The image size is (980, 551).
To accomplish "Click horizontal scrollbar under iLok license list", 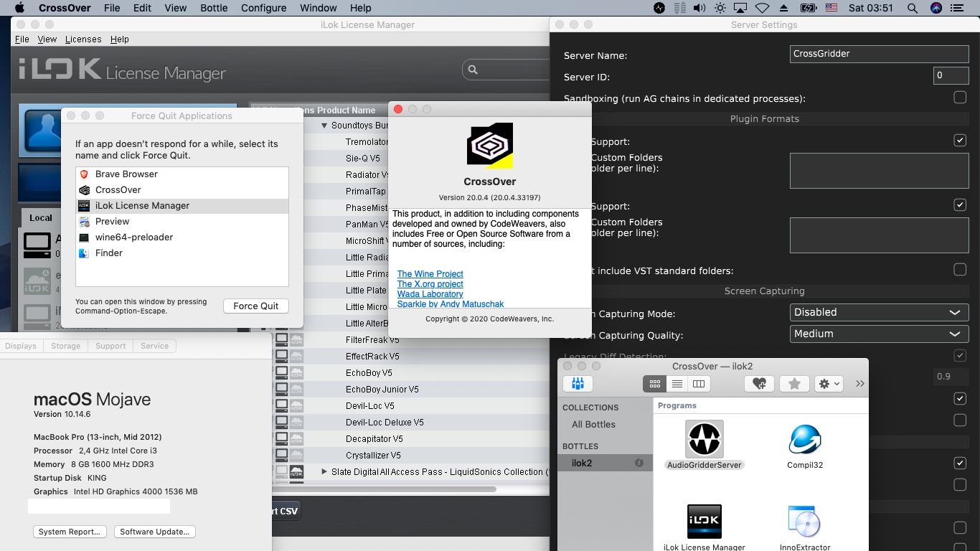I will point(383,489).
